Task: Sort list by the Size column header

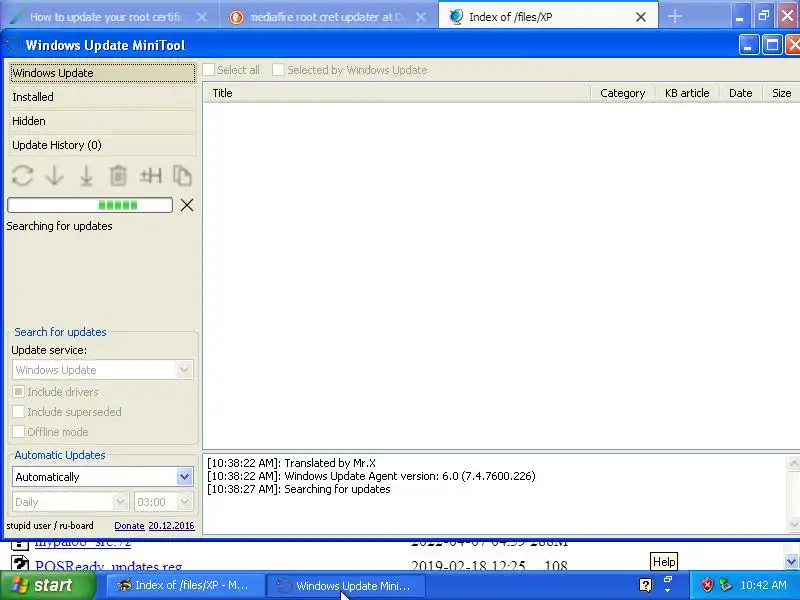Action: tap(782, 93)
